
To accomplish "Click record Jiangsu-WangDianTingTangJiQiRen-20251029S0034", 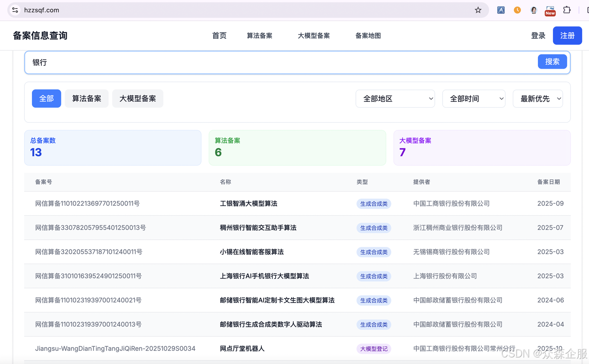I will click(x=115, y=348).
